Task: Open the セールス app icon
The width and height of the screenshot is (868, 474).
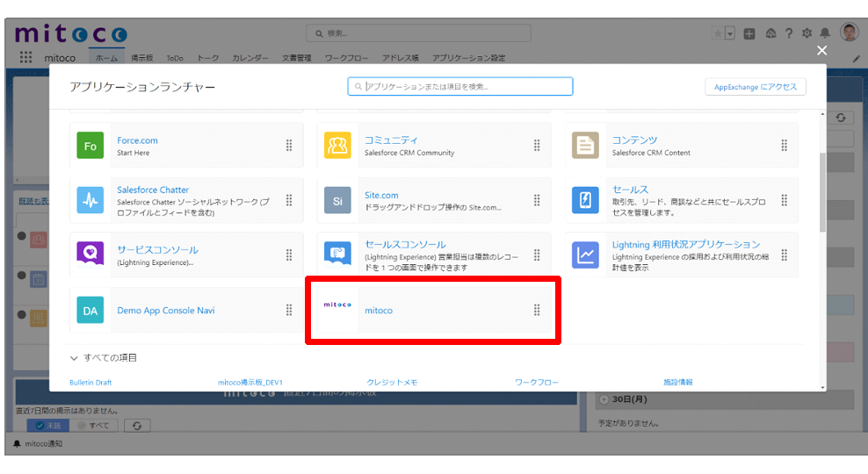Action: click(x=585, y=200)
